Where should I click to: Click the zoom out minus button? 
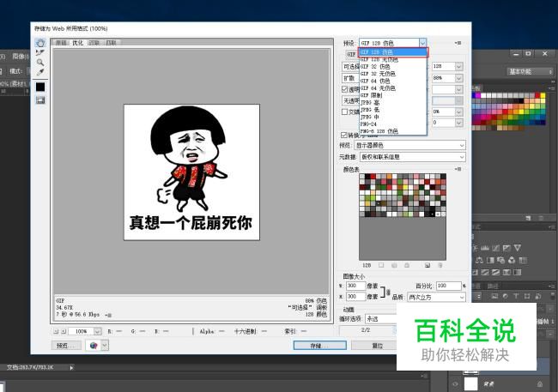(56, 331)
